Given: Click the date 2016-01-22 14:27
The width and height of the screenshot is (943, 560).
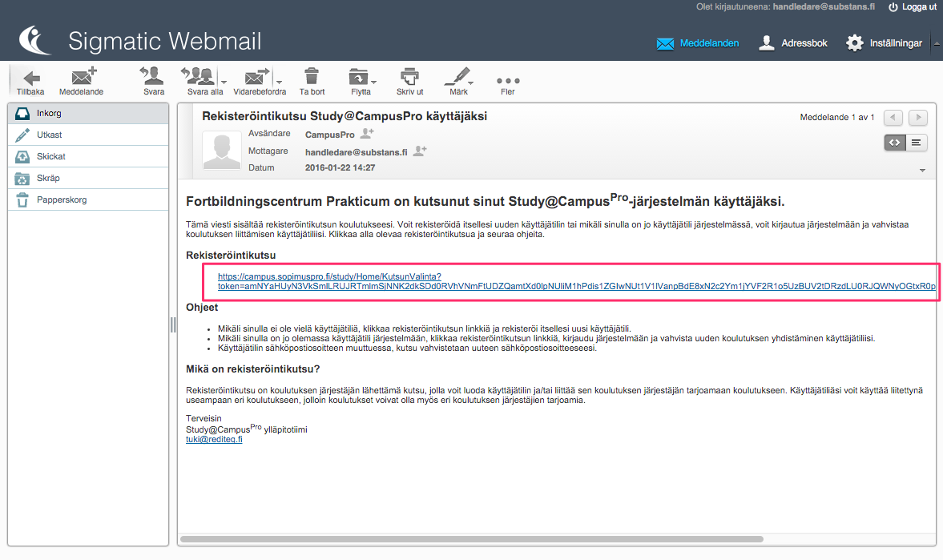Looking at the screenshot, I should [340, 167].
